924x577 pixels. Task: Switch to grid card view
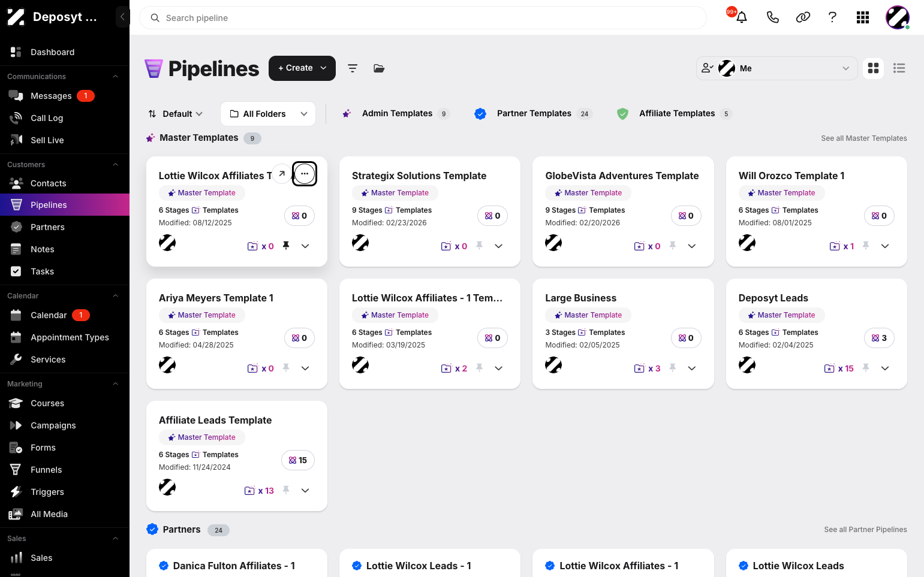point(874,68)
